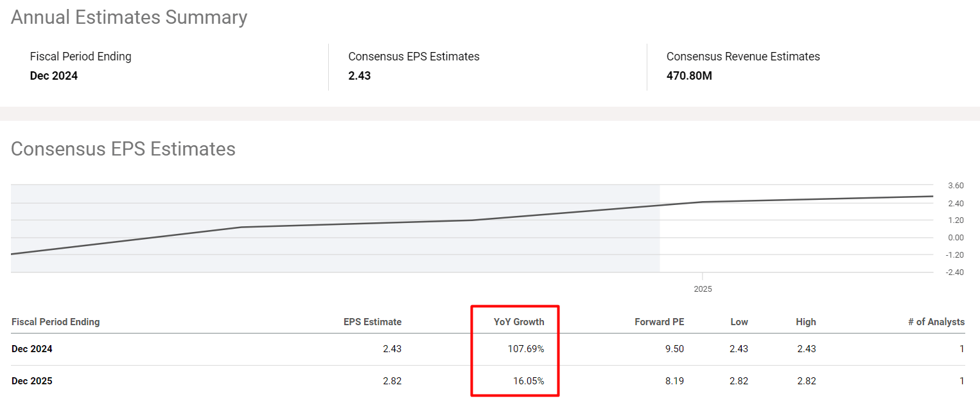Click the Annual Estimates Summary heading
The width and height of the screenshot is (980, 410).
coord(128,17)
